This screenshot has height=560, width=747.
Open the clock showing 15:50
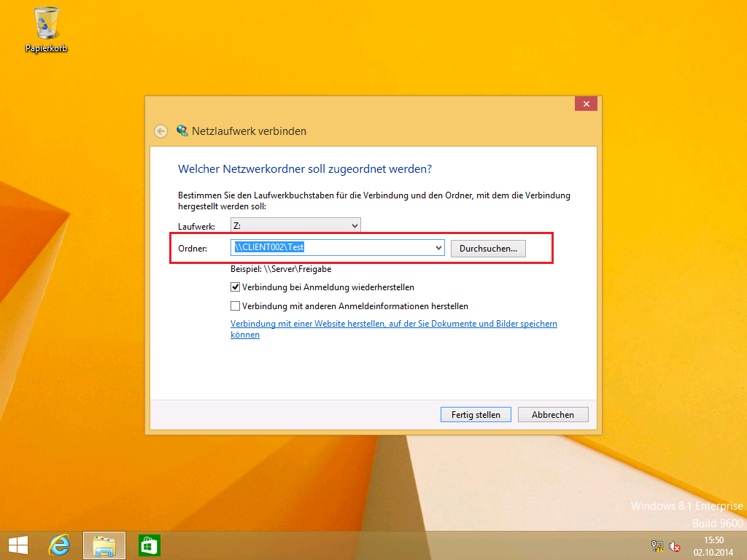(x=713, y=546)
